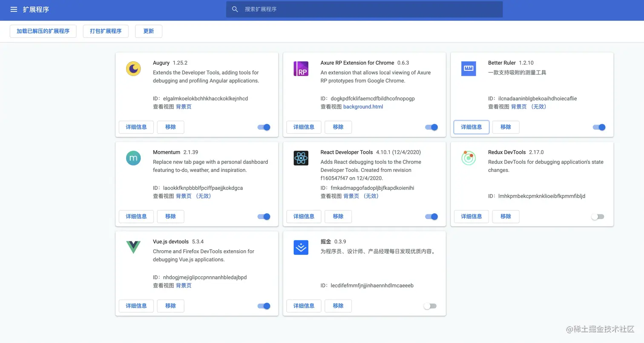Open 详细信息 for Axure RP Extension
The height and width of the screenshot is (343, 644).
click(x=304, y=127)
